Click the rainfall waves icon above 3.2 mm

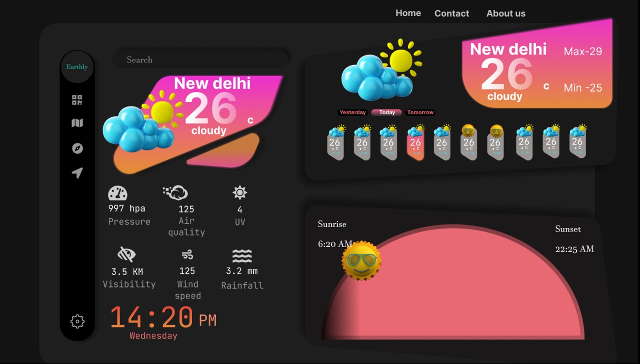click(241, 256)
